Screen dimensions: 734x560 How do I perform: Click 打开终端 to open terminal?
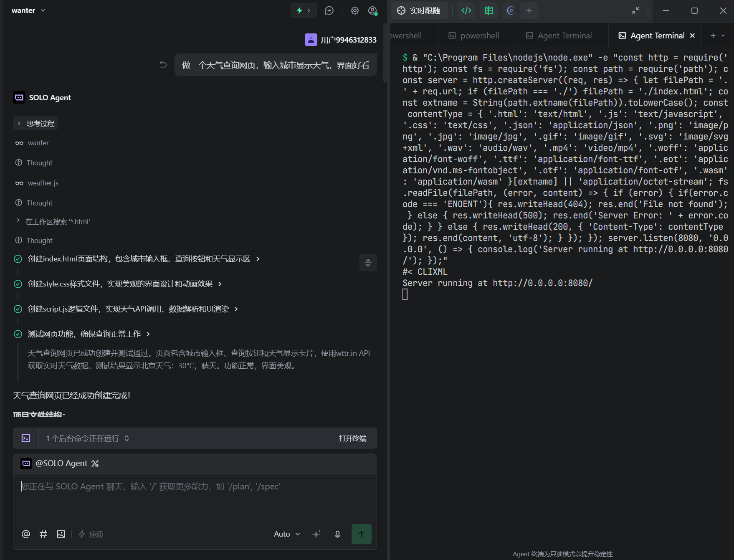coord(353,438)
